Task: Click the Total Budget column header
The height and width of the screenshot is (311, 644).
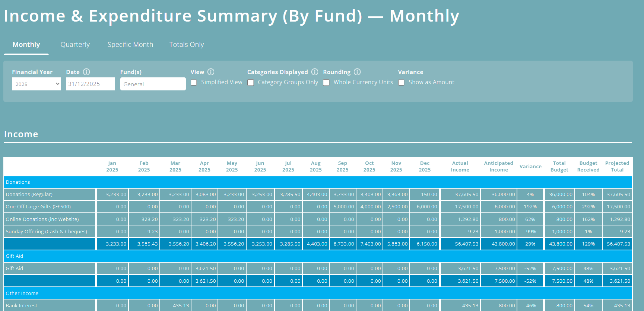Action: click(559, 167)
